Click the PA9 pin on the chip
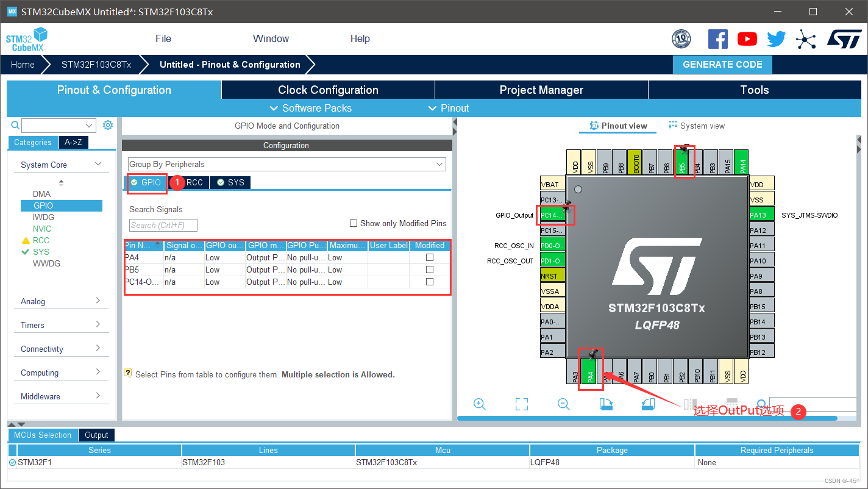Viewport: 868px width, 489px height. [762, 276]
